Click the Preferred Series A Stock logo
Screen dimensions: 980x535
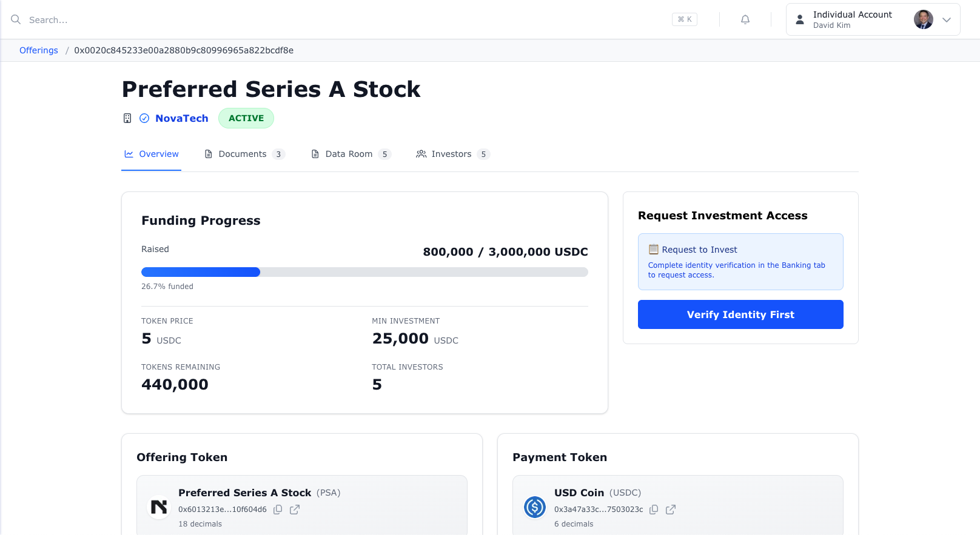click(x=159, y=507)
